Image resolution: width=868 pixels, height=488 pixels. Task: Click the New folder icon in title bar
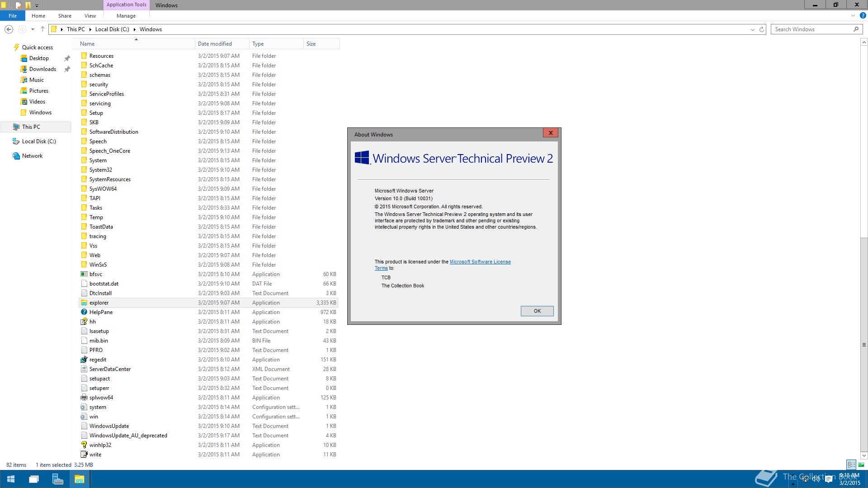point(28,5)
